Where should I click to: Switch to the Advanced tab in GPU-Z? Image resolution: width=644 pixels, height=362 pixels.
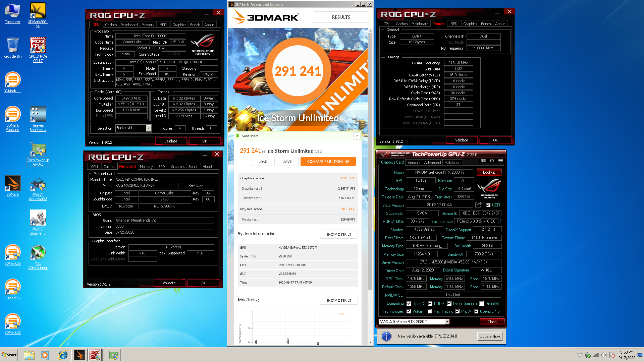(432, 163)
